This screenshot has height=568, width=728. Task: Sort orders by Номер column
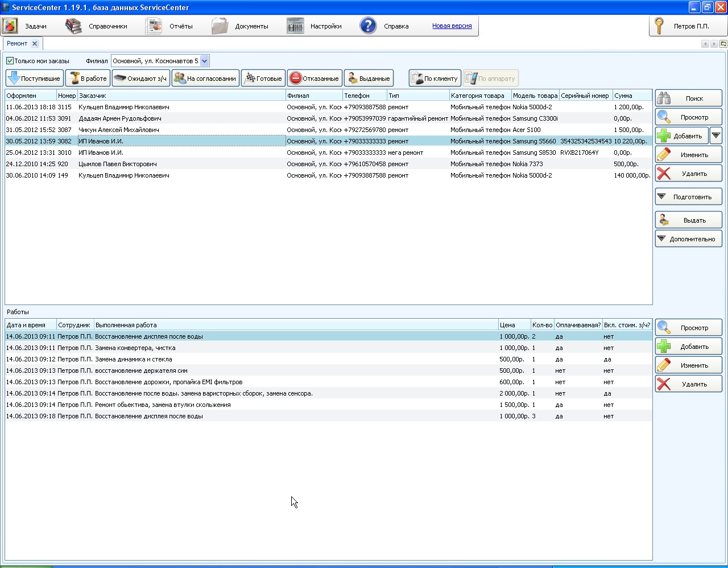point(67,96)
